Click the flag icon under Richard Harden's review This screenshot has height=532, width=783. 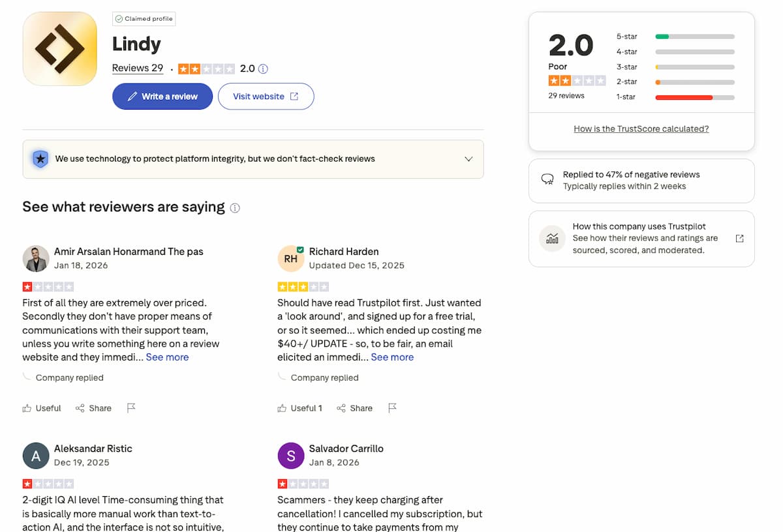[392, 407]
